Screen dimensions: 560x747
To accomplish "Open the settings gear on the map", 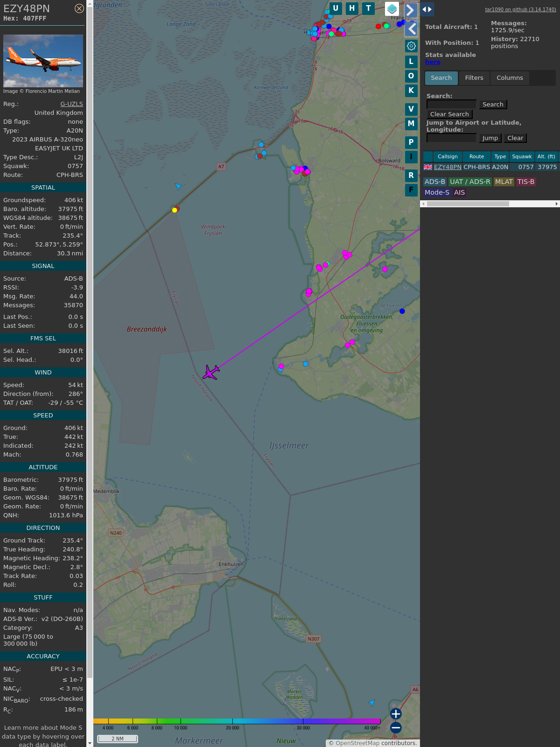I will pyautogui.click(x=411, y=46).
